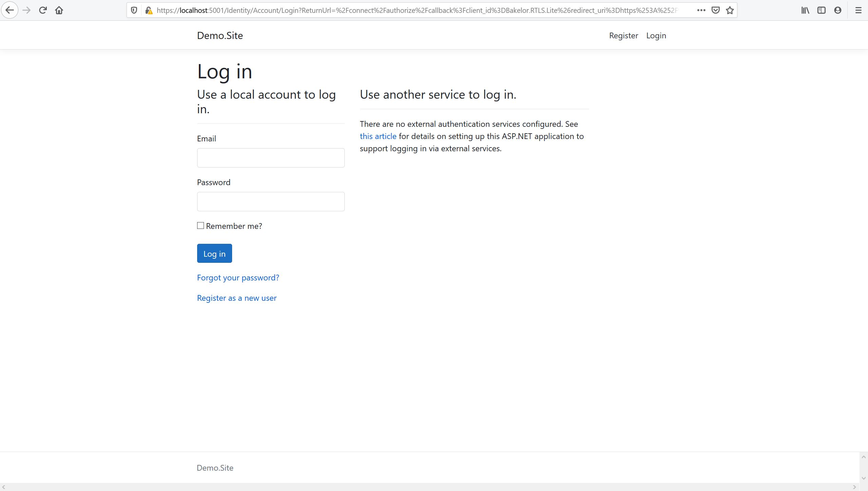Click the lock warning site-info icon
The height and width of the screenshot is (491, 868).
pos(149,11)
